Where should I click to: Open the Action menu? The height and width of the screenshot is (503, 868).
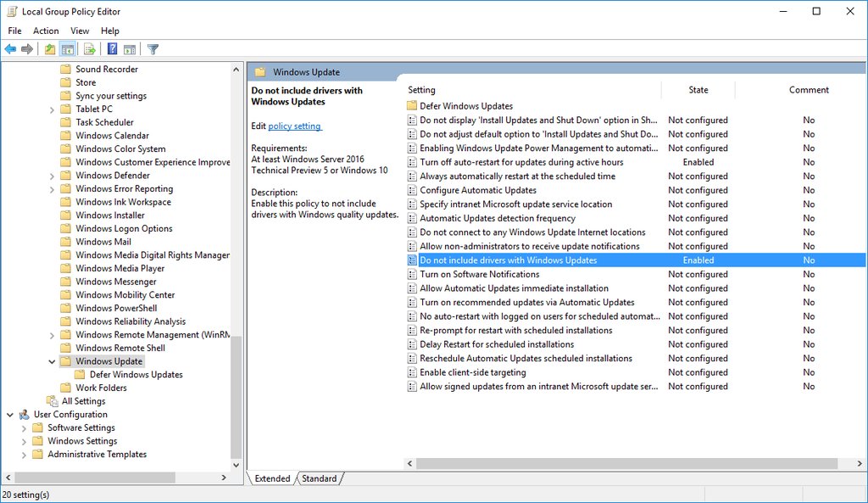tap(46, 31)
